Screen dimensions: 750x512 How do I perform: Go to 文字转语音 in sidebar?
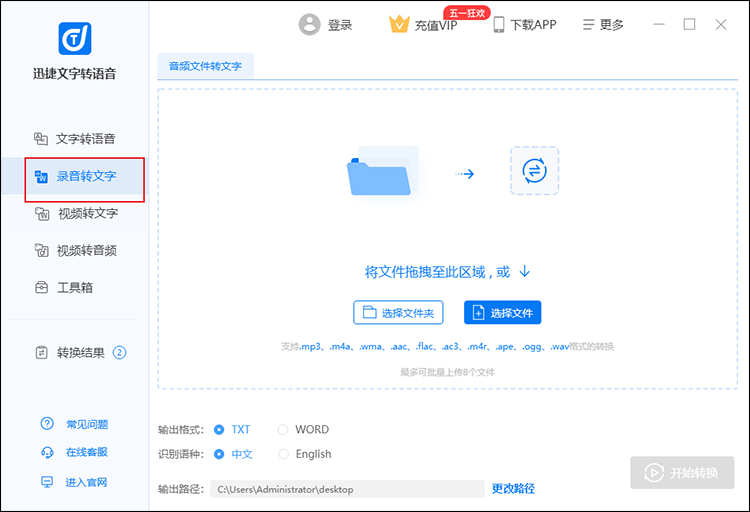[x=86, y=139]
